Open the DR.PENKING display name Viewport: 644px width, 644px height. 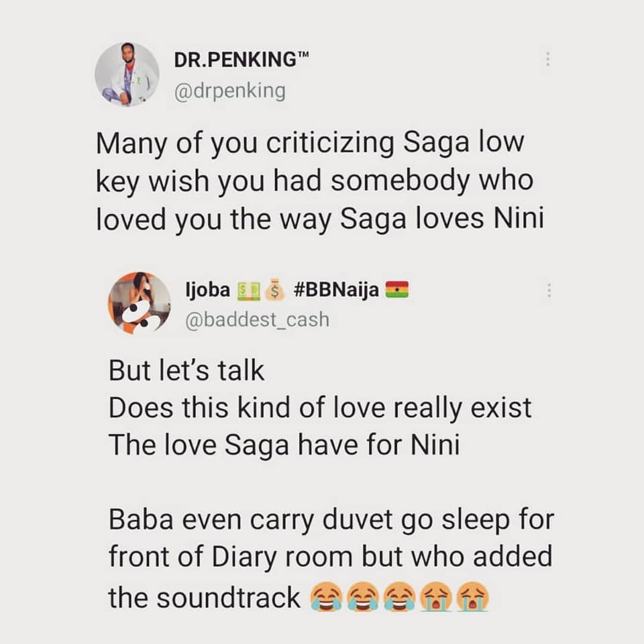point(235,60)
